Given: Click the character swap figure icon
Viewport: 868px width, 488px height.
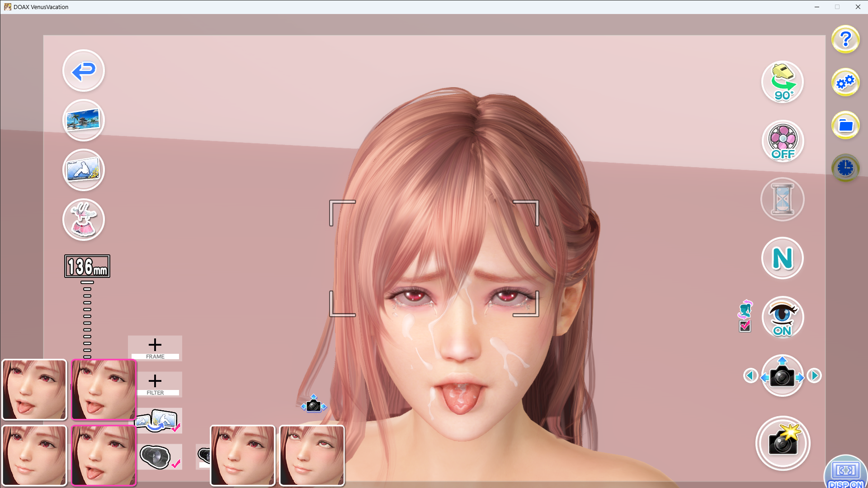Looking at the screenshot, I should pyautogui.click(x=745, y=309).
